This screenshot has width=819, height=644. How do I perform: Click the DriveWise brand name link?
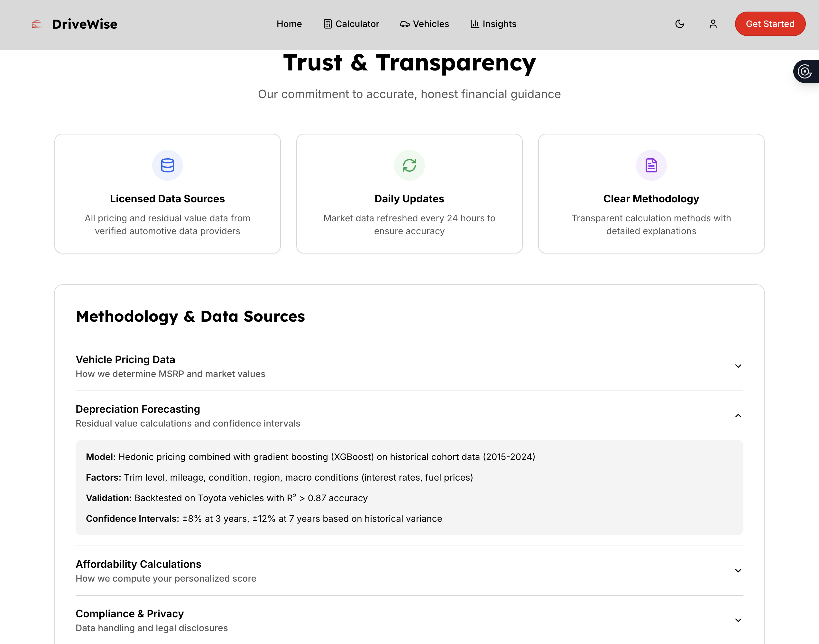tap(85, 24)
